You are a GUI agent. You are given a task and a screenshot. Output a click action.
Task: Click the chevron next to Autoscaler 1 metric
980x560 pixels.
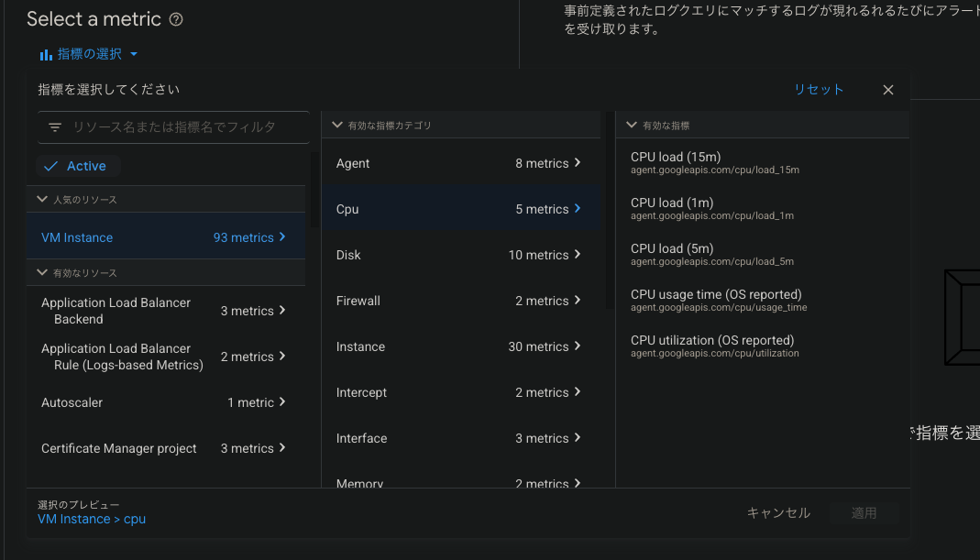pos(282,402)
